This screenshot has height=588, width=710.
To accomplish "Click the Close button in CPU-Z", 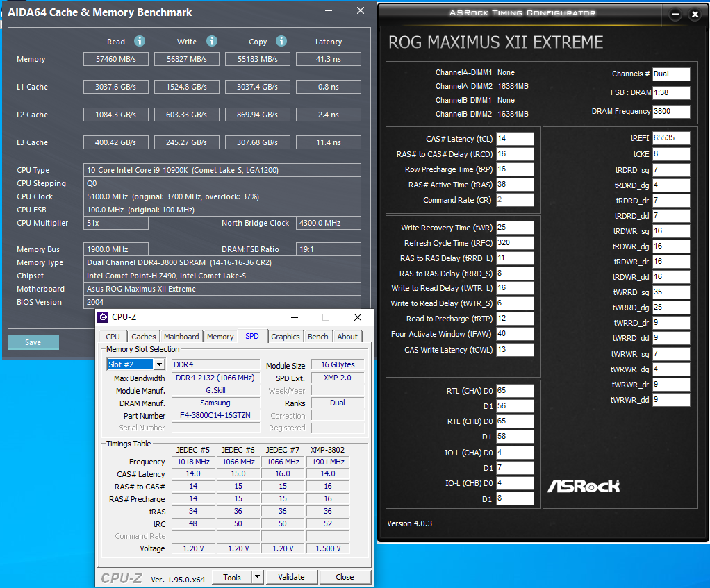I will 345,577.
